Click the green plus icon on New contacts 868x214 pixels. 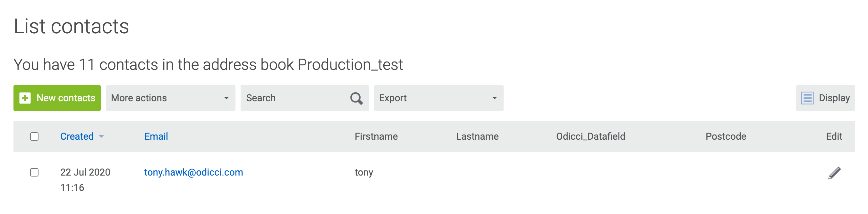tap(25, 98)
